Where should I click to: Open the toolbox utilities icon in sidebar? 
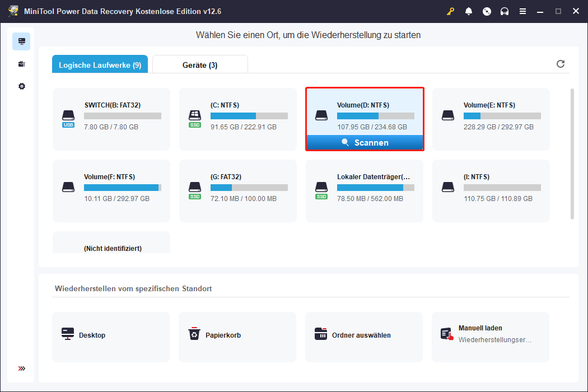(21, 64)
